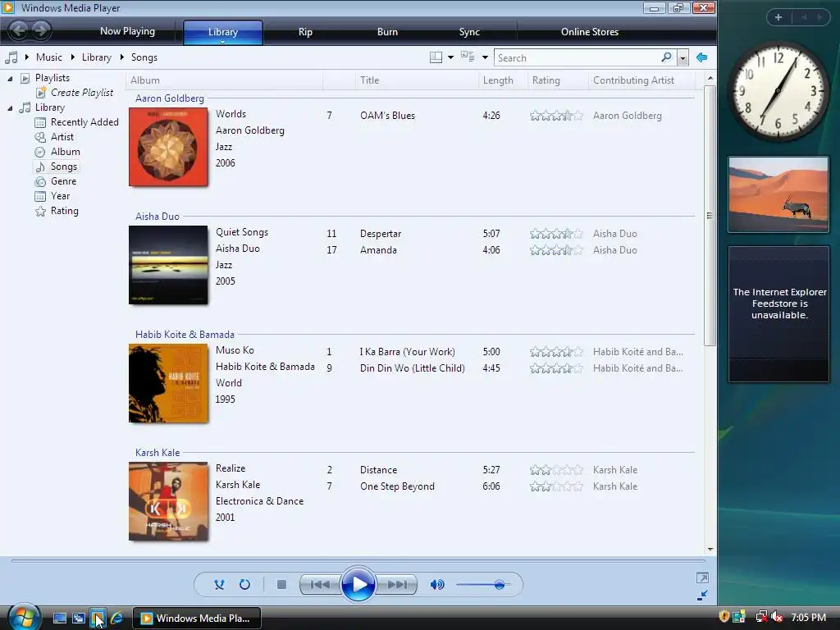Expand the arrow before Songs breadcrumb

click(122, 57)
